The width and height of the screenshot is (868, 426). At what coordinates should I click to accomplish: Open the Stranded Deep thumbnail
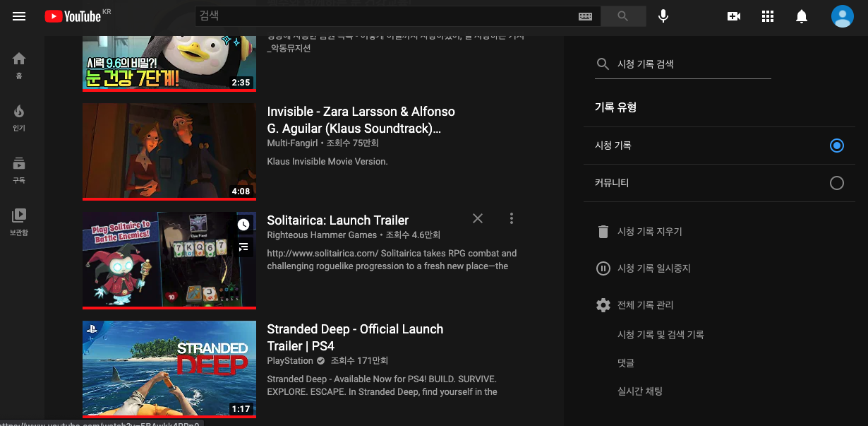click(169, 369)
